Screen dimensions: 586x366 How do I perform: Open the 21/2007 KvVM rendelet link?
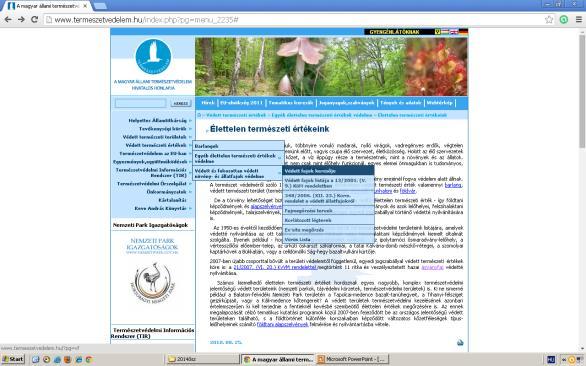pyautogui.click(x=275, y=267)
